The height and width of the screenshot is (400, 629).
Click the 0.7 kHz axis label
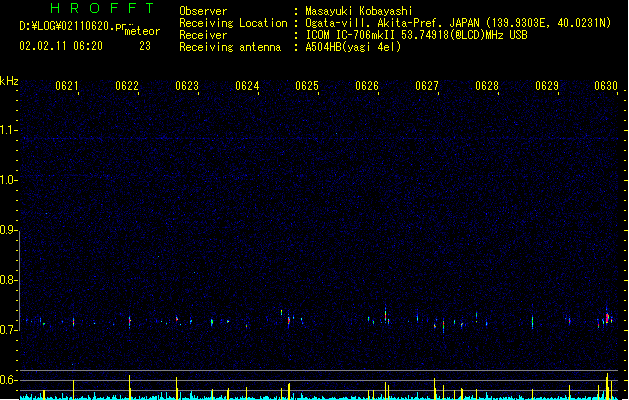8,330
